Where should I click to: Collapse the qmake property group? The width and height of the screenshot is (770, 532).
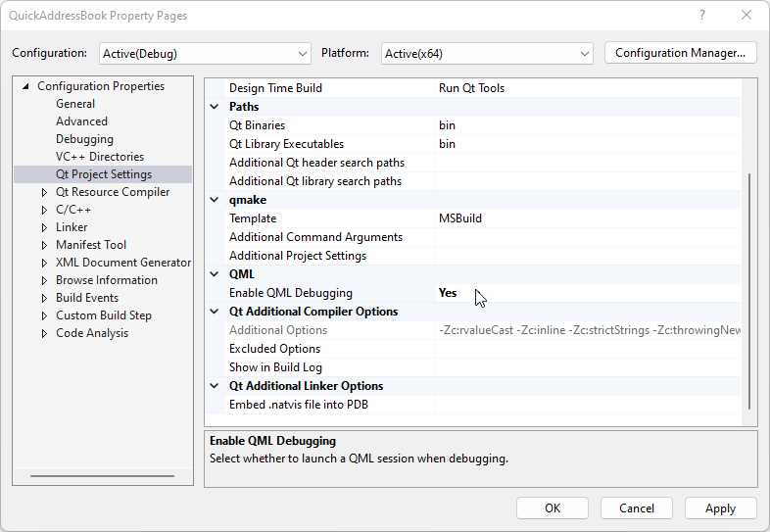tap(215, 200)
